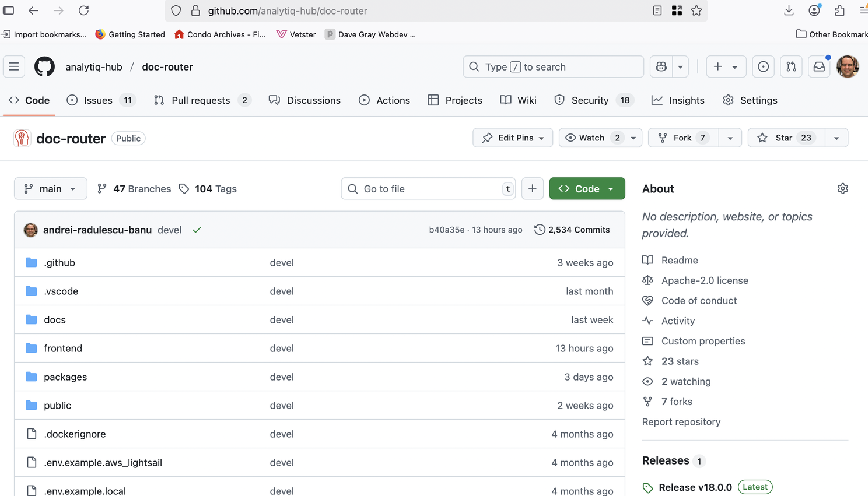Toggle the browser reader view
Screen dimensions: 868x496
click(x=657, y=10)
